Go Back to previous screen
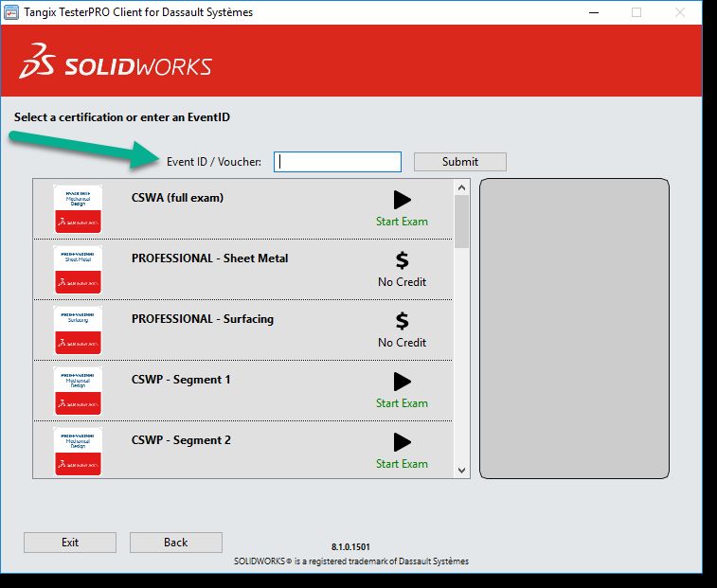This screenshot has height=588, width=717. [x=176, y=543]
